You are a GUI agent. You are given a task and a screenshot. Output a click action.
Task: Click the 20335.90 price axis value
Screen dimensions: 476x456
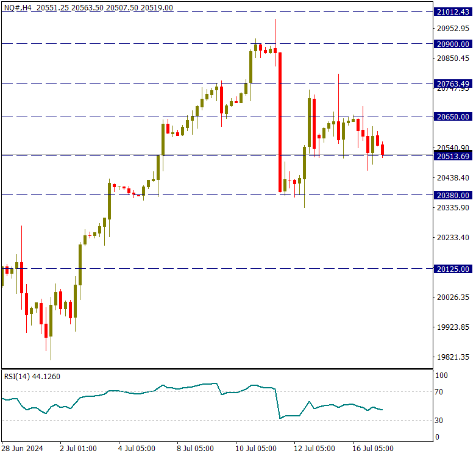click(453, 208)
